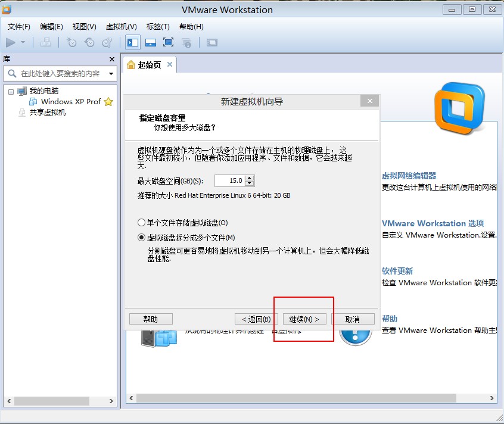Click the Unity mode toolbar icon
The image size is (504, 424).
(x=186, y=42)
